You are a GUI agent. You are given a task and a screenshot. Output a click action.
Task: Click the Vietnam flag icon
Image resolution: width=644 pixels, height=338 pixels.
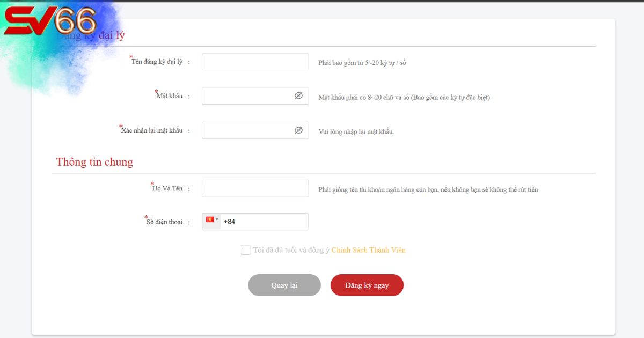(x=210, y=219)
